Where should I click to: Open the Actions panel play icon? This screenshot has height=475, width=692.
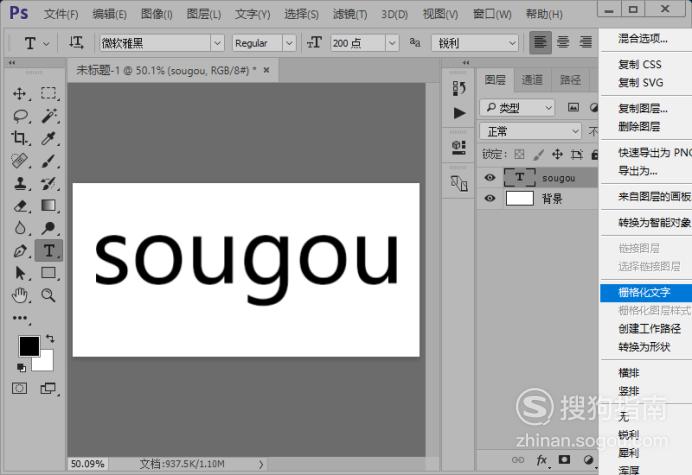459,113
